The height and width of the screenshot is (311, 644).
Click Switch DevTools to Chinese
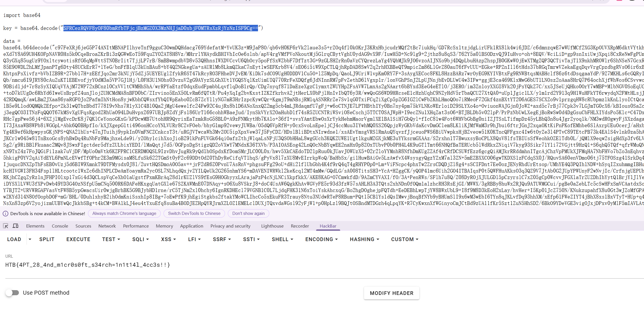click(194, 213)
